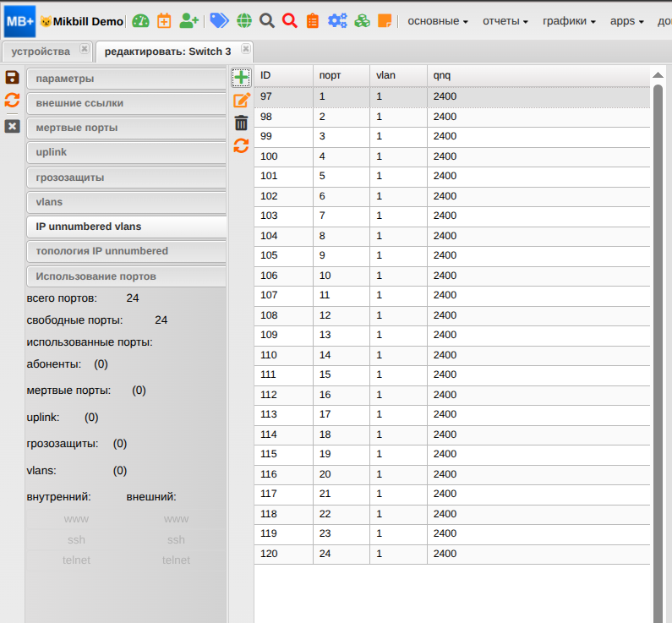Click the green add-user icon
This screenshot has height=623, width=672.
pos(189,20)
